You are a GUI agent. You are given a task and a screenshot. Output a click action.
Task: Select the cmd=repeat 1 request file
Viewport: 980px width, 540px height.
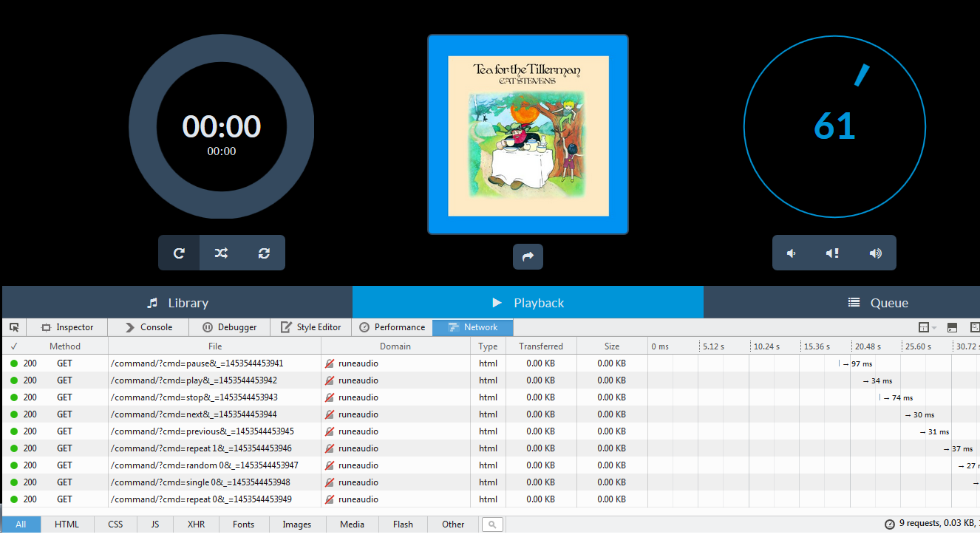coord(201,448)
